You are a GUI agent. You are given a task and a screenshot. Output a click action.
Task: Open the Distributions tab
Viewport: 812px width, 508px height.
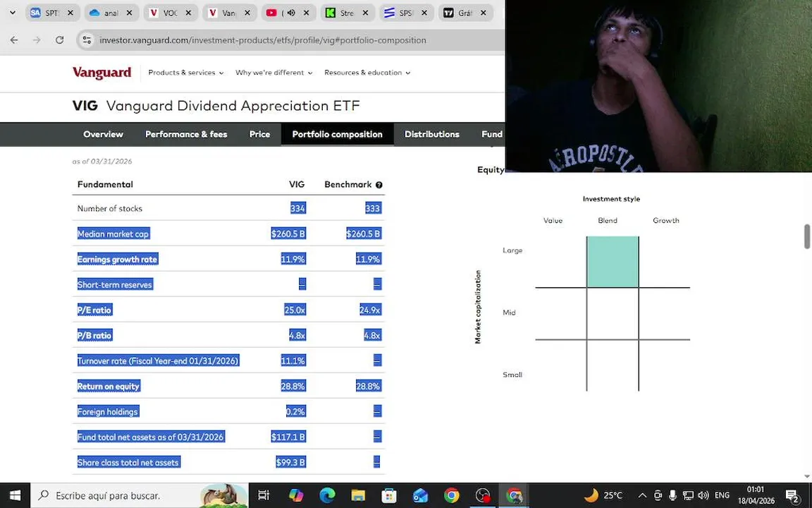click(432, 134)
